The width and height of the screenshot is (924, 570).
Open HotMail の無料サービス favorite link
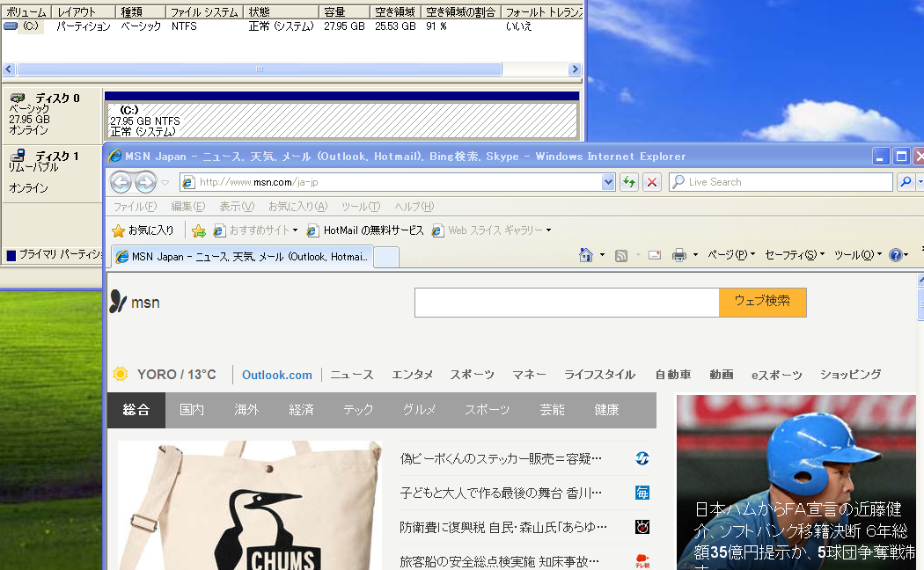(365, 230)
